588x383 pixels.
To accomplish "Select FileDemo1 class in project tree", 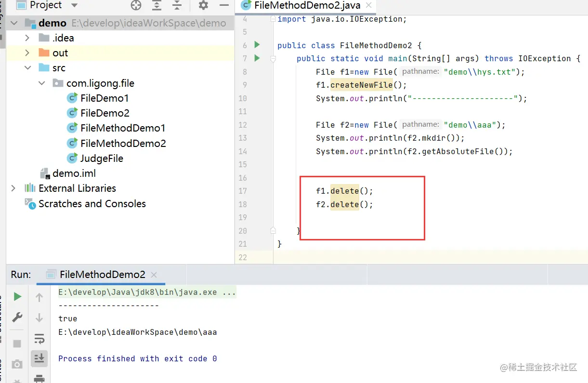I will point(105,98).
